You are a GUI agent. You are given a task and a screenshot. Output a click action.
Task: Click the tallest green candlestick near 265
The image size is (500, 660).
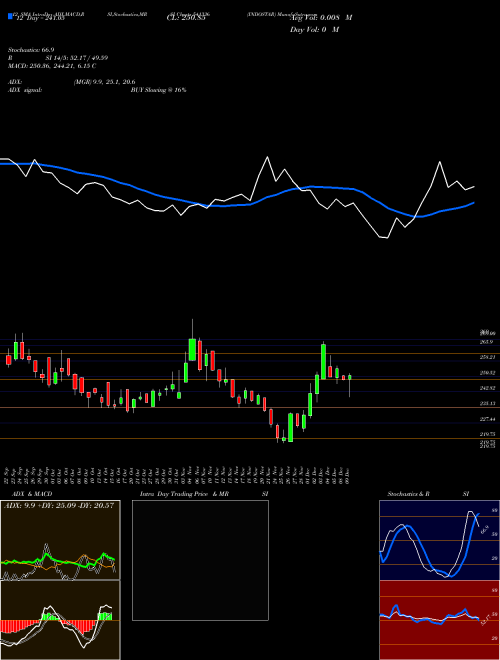tap(323, 362)
